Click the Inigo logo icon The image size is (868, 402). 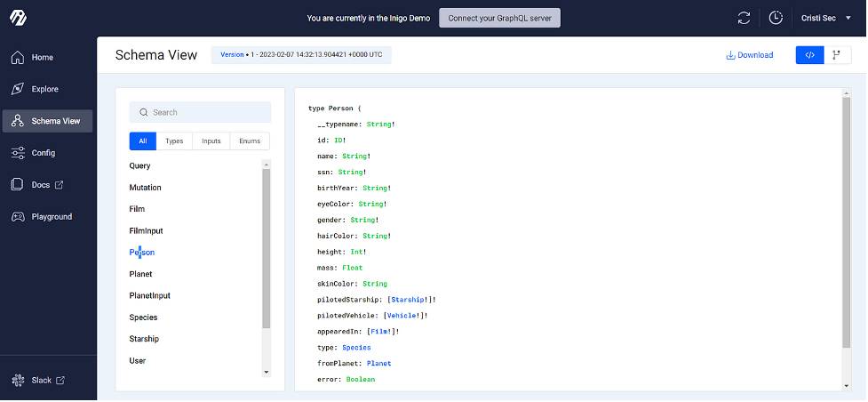[x=18, y=18]
